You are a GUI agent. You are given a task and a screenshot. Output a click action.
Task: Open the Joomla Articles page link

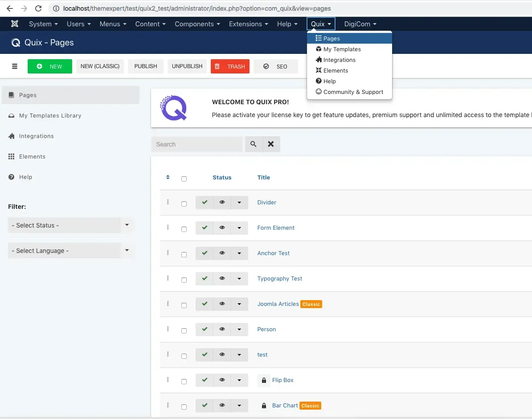tap(278, 304)
